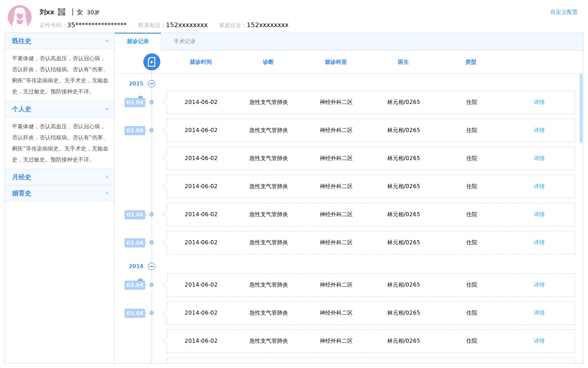Click the 2015 year label
588x368 pixels.
tap(136, 84)
